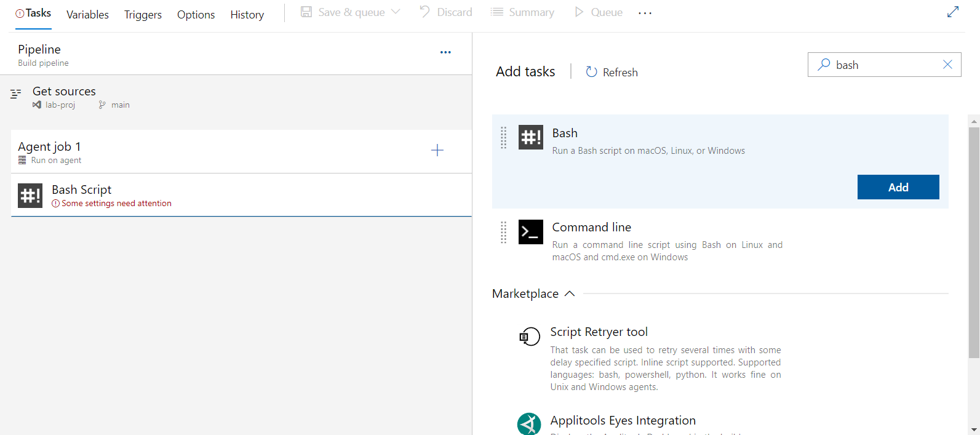980x435 pixels.
Task: Collapse the Marketplace section
Action: click(x=570, y=293)
